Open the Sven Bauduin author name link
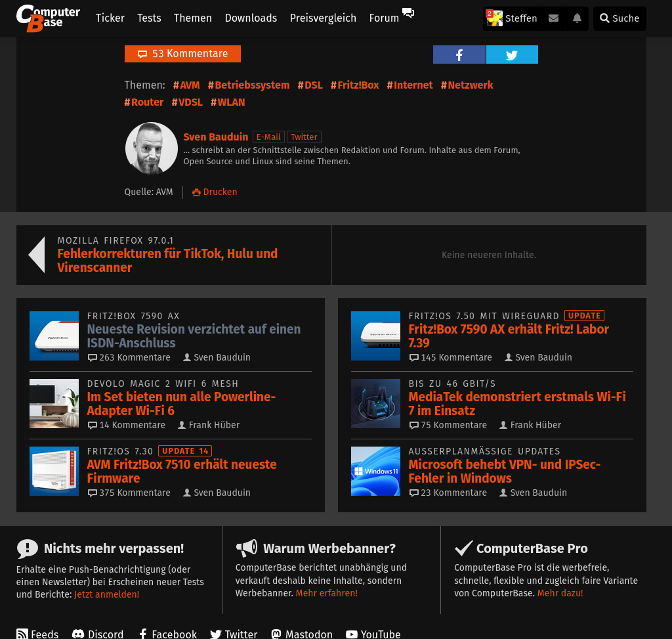The image size is (672, 639). (x=215, y=137)
